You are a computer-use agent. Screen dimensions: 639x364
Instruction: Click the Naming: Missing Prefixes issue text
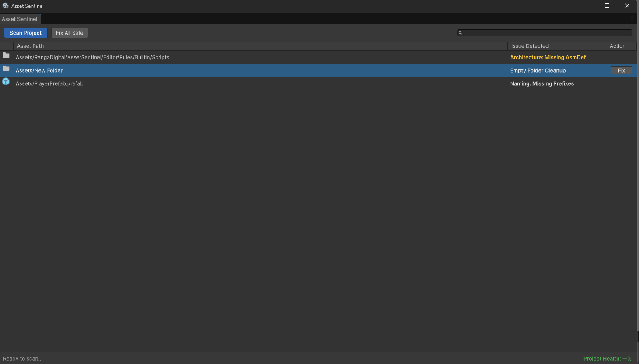point(542,83)
